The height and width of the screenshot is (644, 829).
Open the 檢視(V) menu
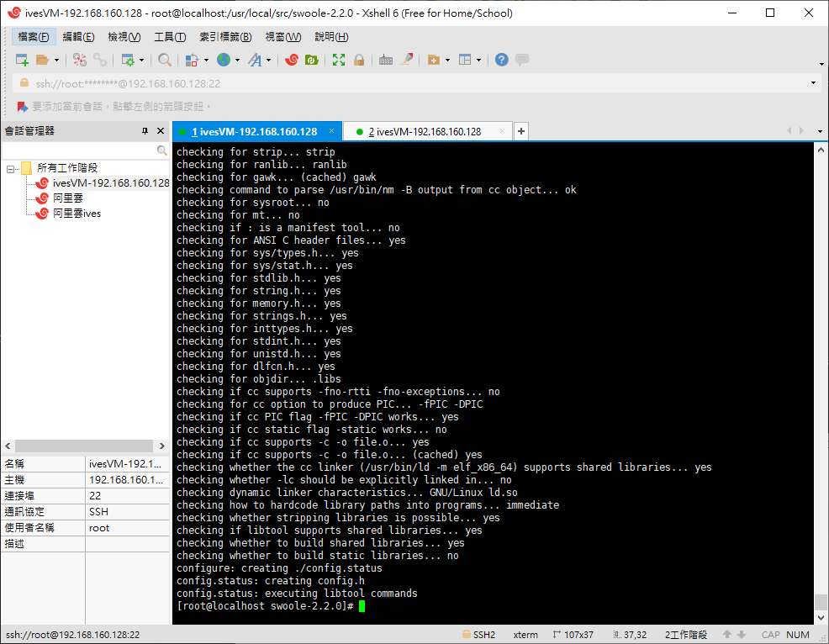[124, 36]
